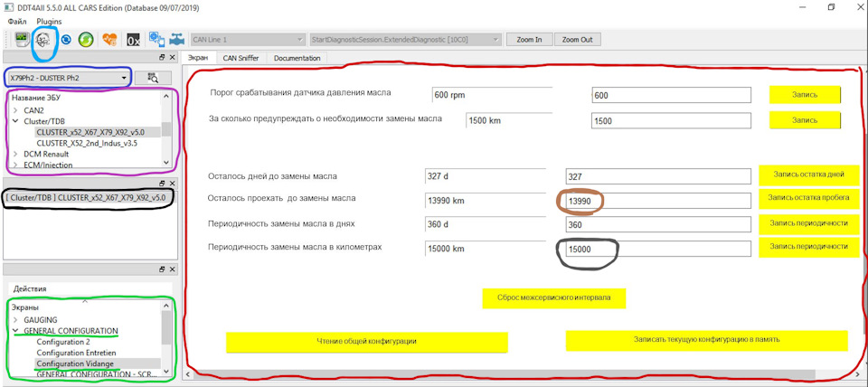Viewport: 868px width, 387px height.
Task: Click the 1500 km read-only value
Action: pyautogui.click(x=509, y=120)
